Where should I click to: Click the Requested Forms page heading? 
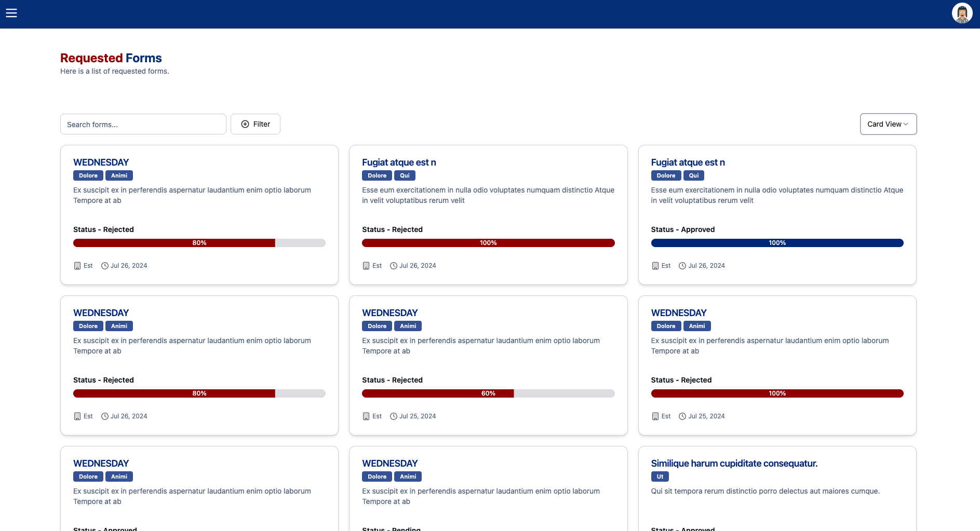tap(111, 58)
